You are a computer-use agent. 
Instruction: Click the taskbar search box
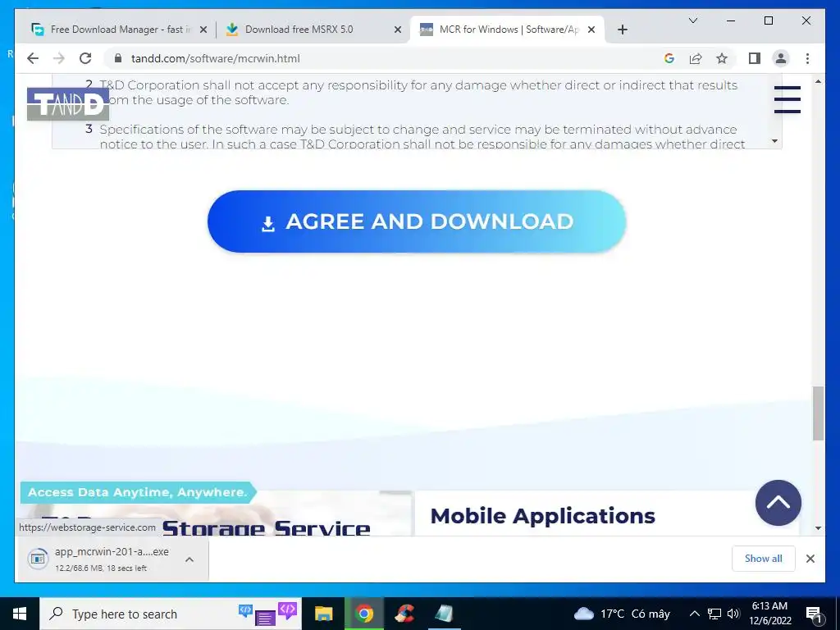(171, 614)
